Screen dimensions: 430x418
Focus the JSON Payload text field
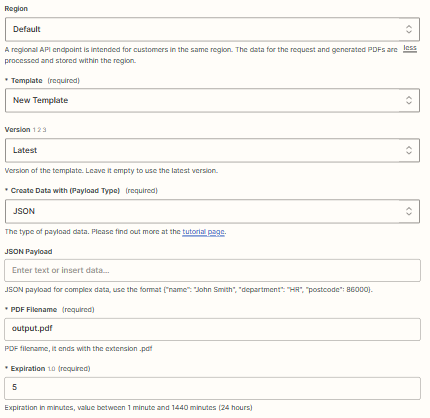pyautogui.click(x=212, y=270)
